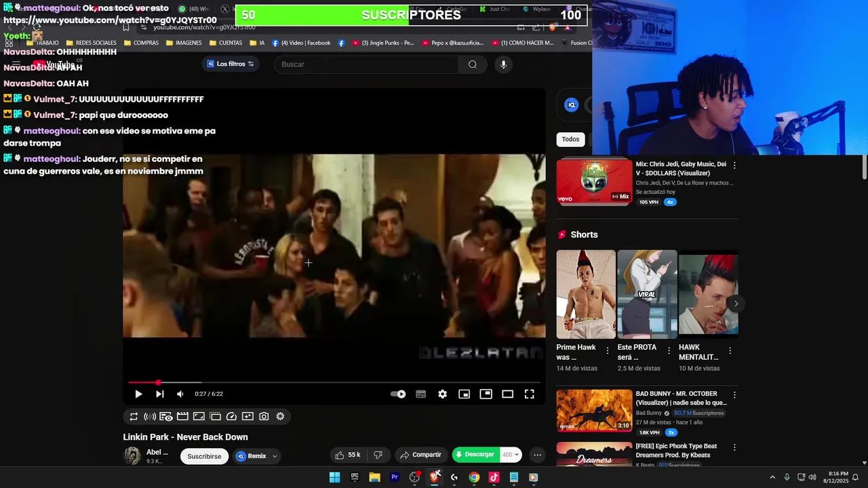
Task: Click the Remix button
Action: coord(252,456)
